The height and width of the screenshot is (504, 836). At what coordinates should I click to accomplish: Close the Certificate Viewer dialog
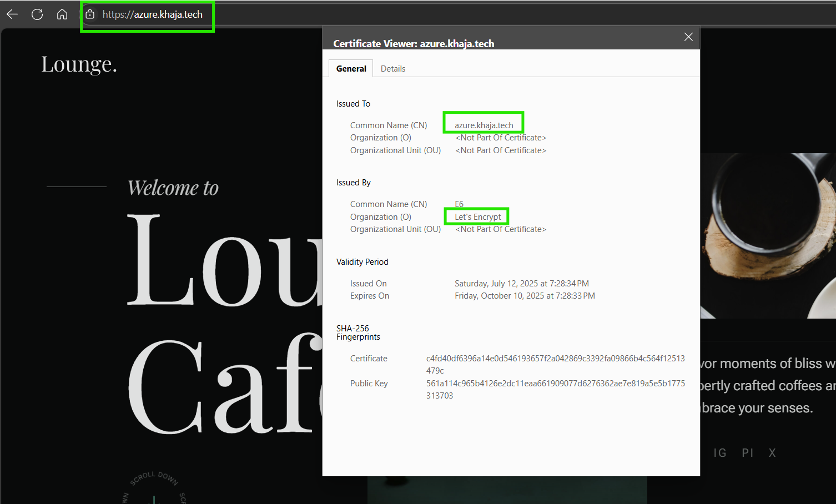point(688,37)
